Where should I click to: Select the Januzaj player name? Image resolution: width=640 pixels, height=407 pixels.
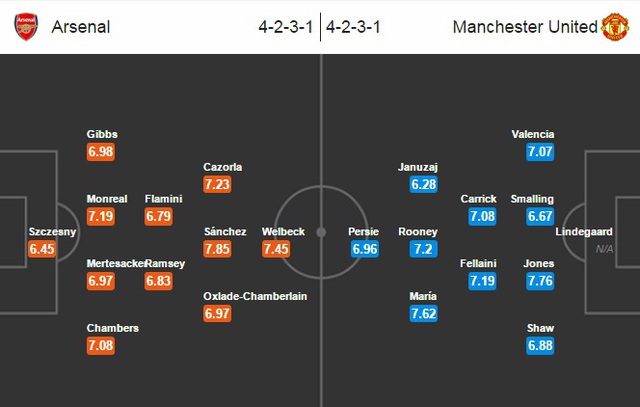[x=418, y=167]
